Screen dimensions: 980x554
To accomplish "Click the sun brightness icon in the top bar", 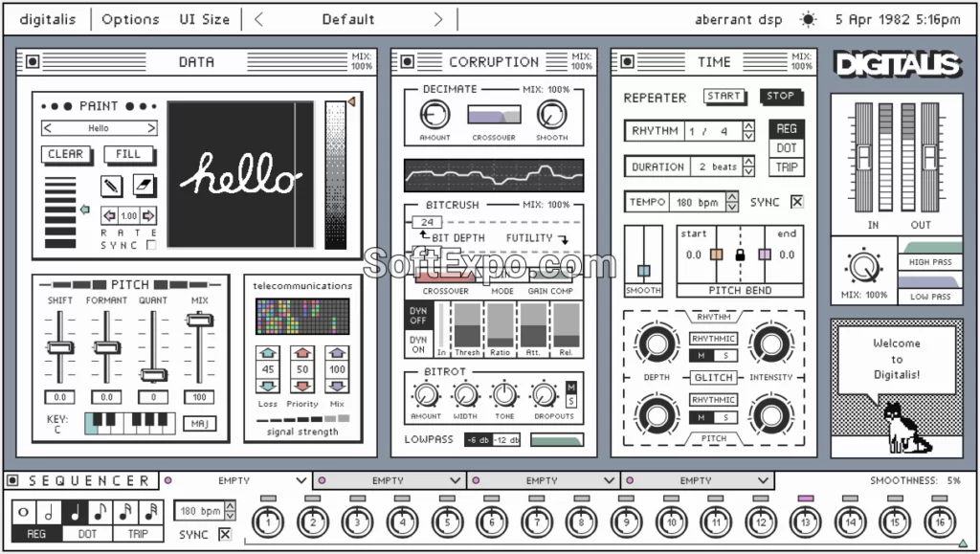I will point(809,18).
